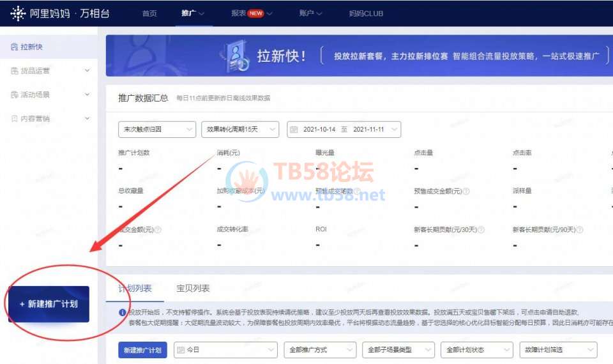Click the 内容营销 sidebar icon

(x=15, y=118)
